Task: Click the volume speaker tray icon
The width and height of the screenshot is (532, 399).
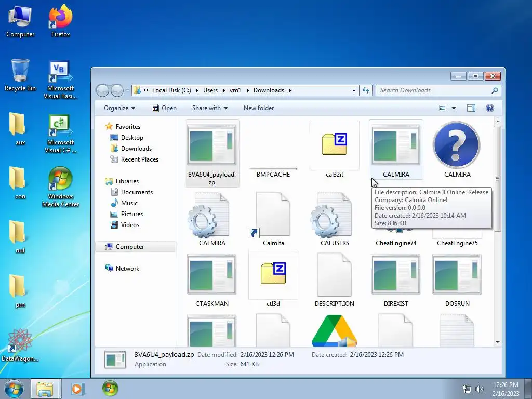Action: pyautogui.click(x=480, y=389)
